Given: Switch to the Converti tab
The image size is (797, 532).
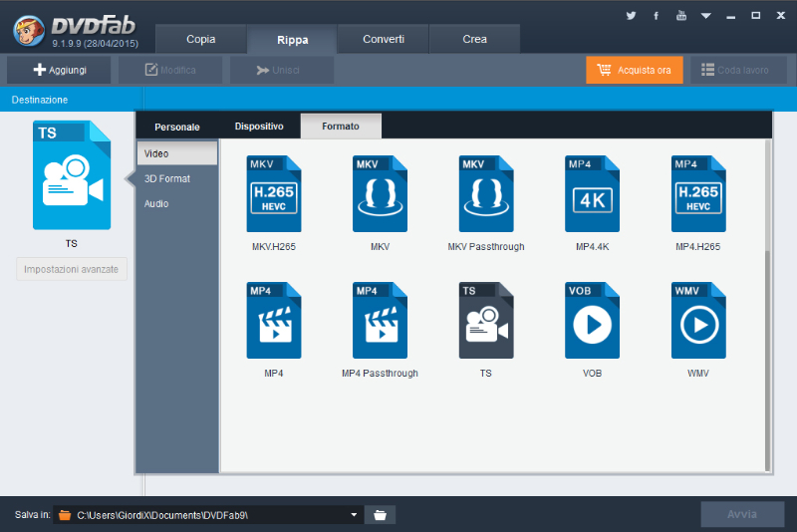Looking at the screenshot, I should coord(384,39).
